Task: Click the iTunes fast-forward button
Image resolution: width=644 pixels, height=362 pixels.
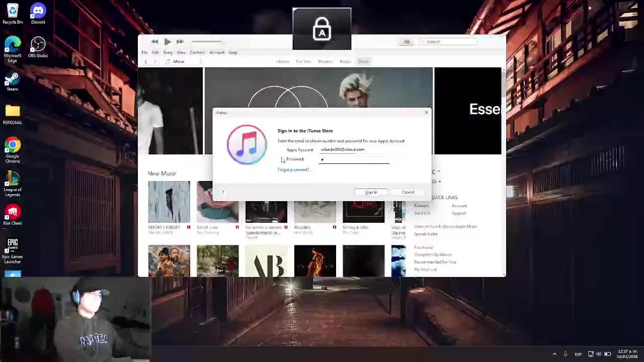Action: [x=180, y=42]
